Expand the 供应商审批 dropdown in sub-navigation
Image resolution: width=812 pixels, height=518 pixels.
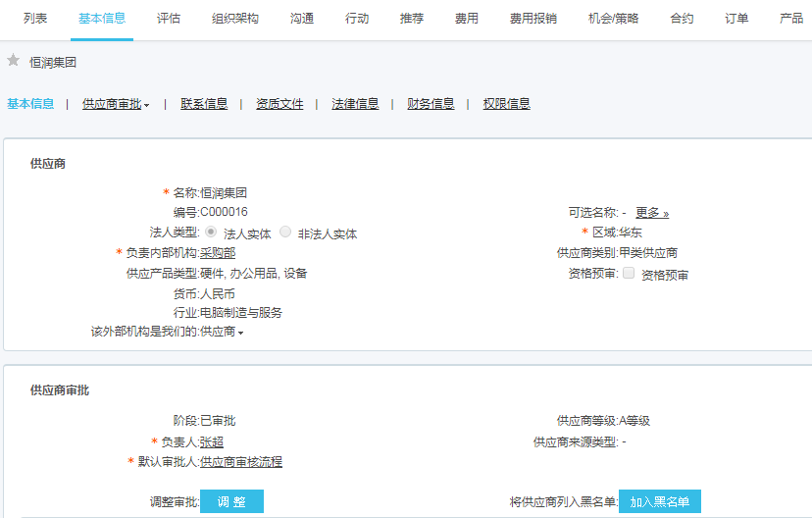coord(116,104)
